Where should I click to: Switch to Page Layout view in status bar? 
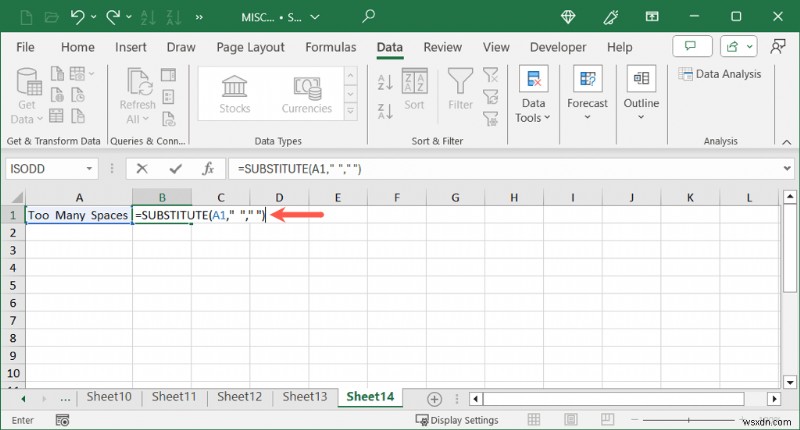click(x=570, y=420)
